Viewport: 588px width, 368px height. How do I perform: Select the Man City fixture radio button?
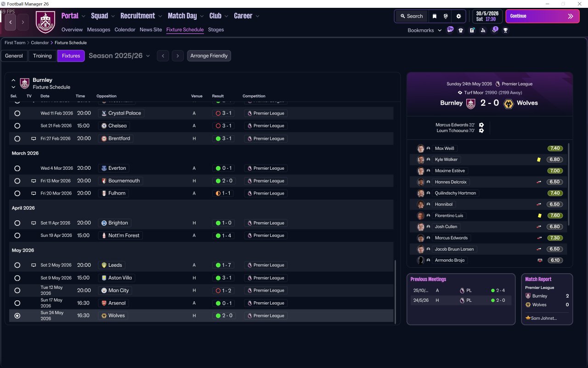pos(17,291)
